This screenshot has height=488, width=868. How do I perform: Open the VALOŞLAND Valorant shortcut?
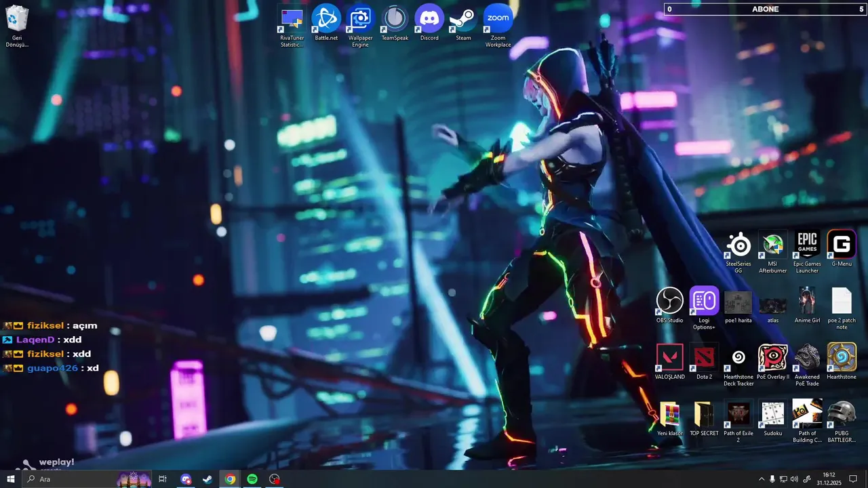(670, 361)
